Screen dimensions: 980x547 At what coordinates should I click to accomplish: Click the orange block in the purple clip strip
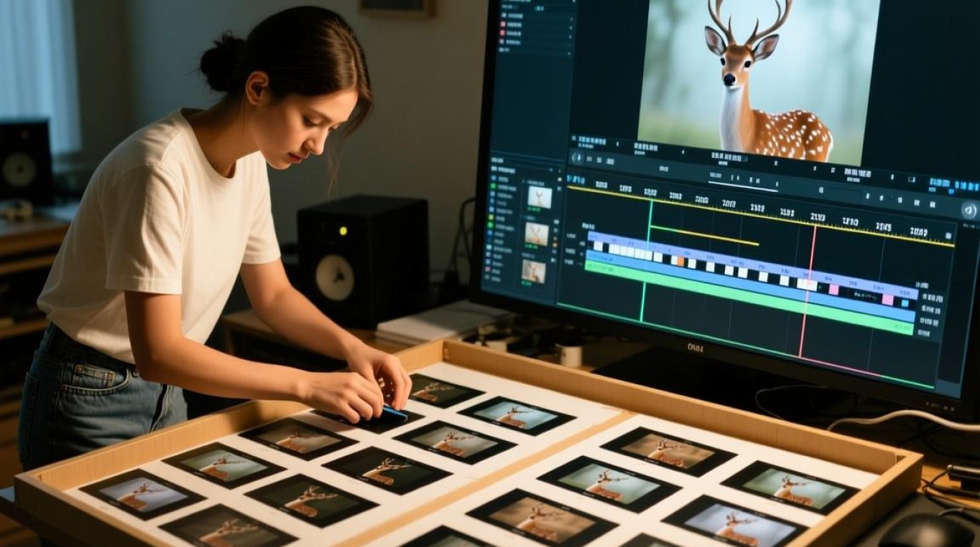680,260
